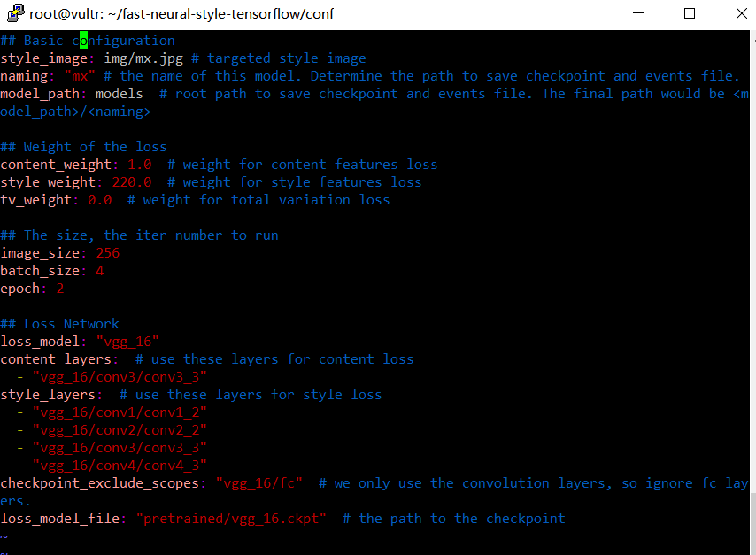
Task: Select the vgg_16/conv1/conv1_2 style layer entry
Action: 120,412
